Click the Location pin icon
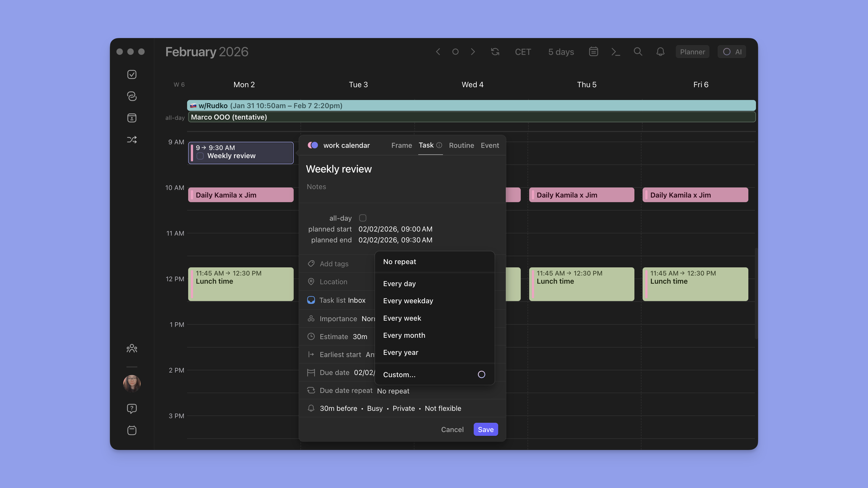The width and height of the screenshot is (868, 488). coord(311,281)
